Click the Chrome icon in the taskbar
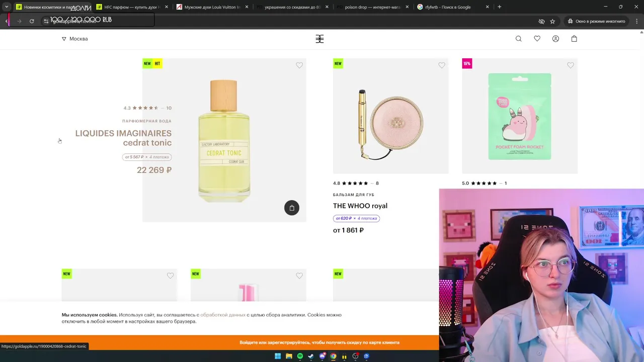 click(x=333, y=356)
